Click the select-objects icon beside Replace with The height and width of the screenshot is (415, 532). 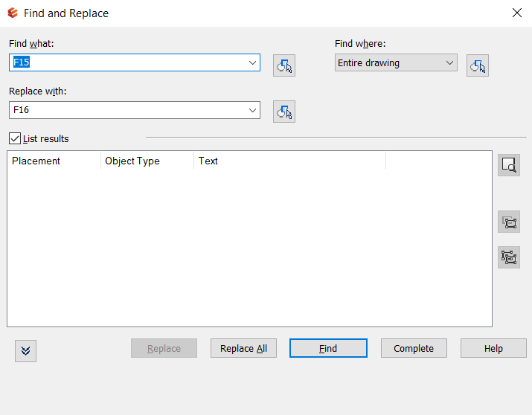coord(284,112)
